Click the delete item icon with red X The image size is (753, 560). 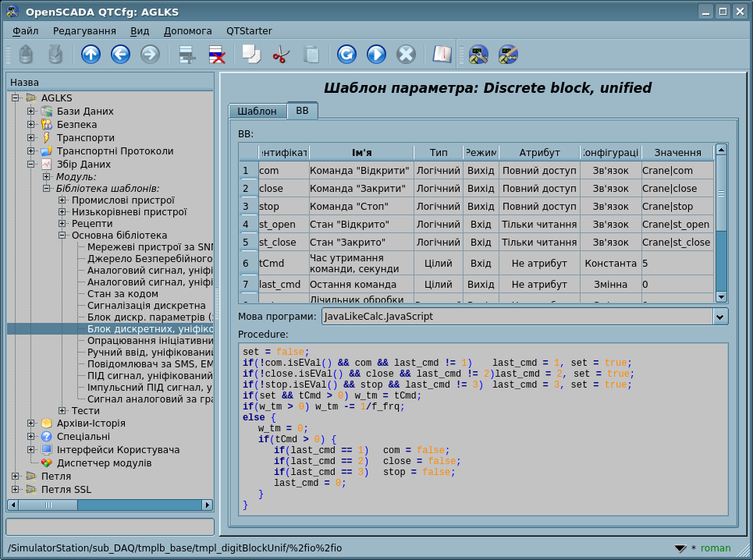pyautogui.click(x=216, y=54)
